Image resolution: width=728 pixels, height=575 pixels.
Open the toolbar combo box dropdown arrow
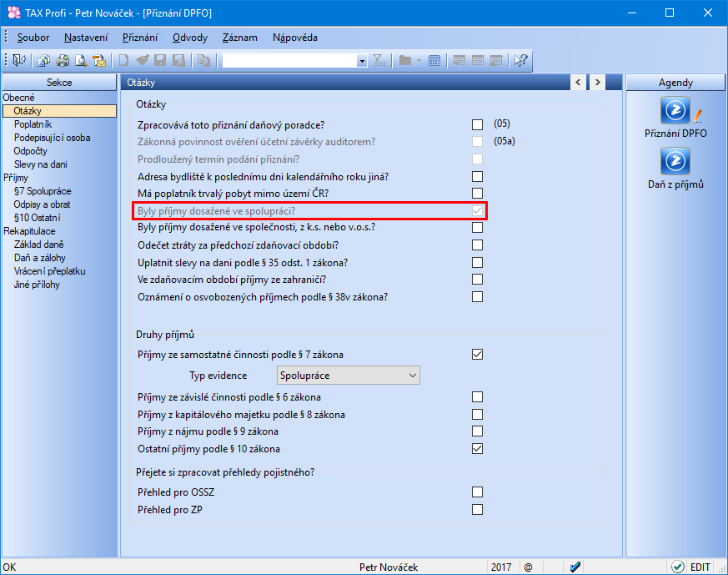click(x=362, y=61)
